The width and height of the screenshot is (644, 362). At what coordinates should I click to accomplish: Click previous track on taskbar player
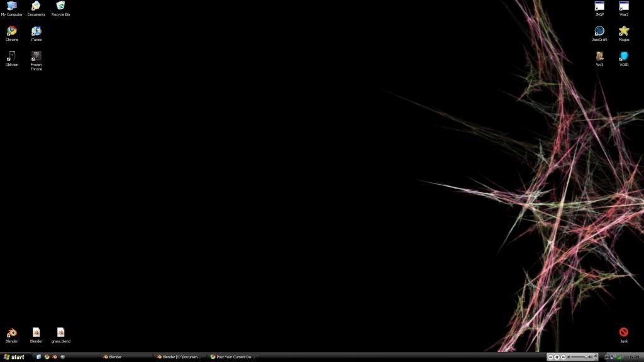coord(551,357)
